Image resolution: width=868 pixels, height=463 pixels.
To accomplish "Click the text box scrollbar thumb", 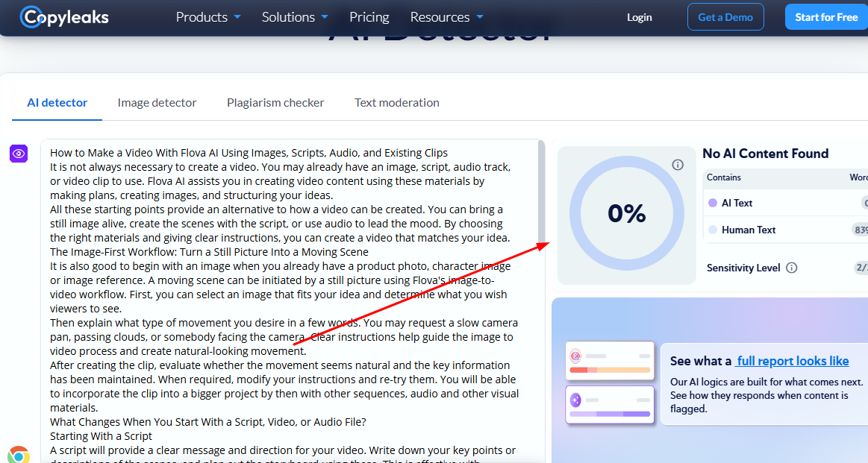I will [x=541, y=191].
